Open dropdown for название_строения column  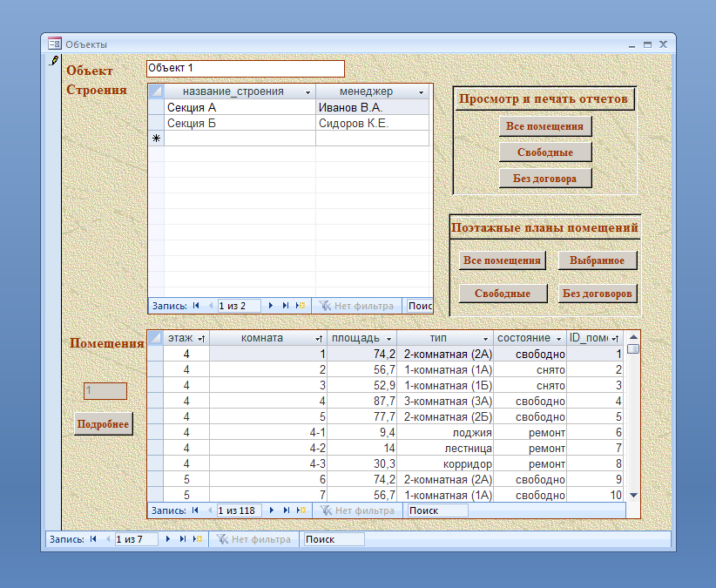(x=307, y=92)
